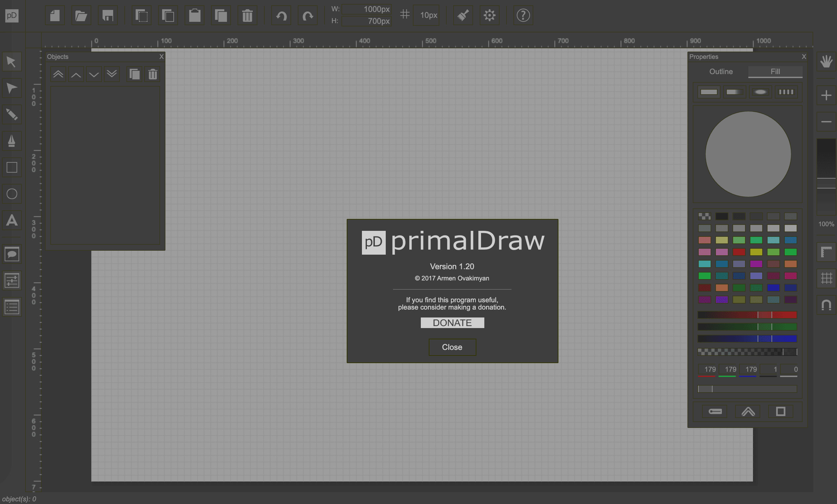This screenshot has height=504, width=837.
Task: Choose pattern stripes fill type
Action: [x=786, y=92]
